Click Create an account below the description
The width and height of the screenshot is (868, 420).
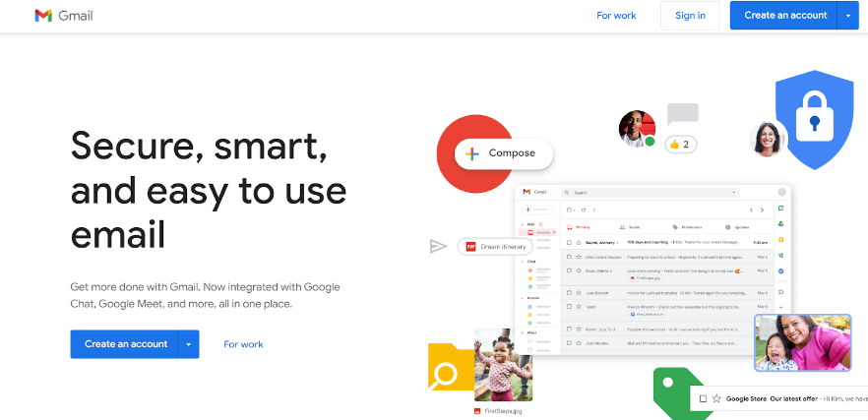tap(126, 344)
